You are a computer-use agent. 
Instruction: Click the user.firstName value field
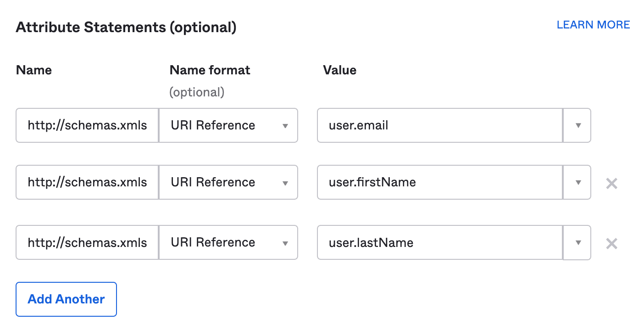[440, 182]
